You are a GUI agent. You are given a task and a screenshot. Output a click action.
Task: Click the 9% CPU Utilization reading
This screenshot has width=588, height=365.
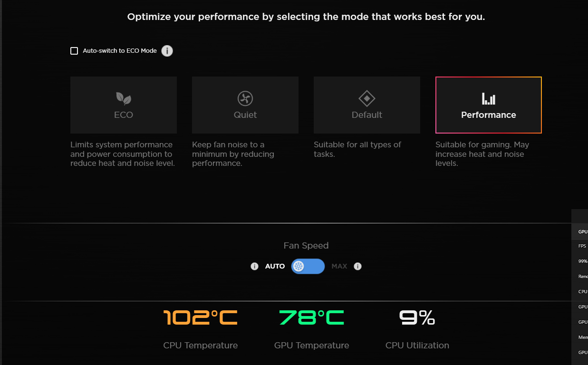tap(417, 317)
